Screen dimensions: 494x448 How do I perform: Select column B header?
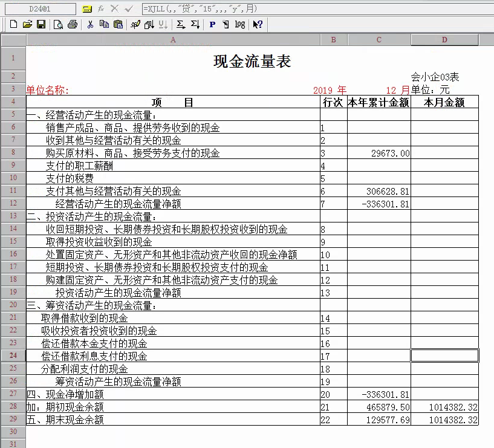coord(334,40)
